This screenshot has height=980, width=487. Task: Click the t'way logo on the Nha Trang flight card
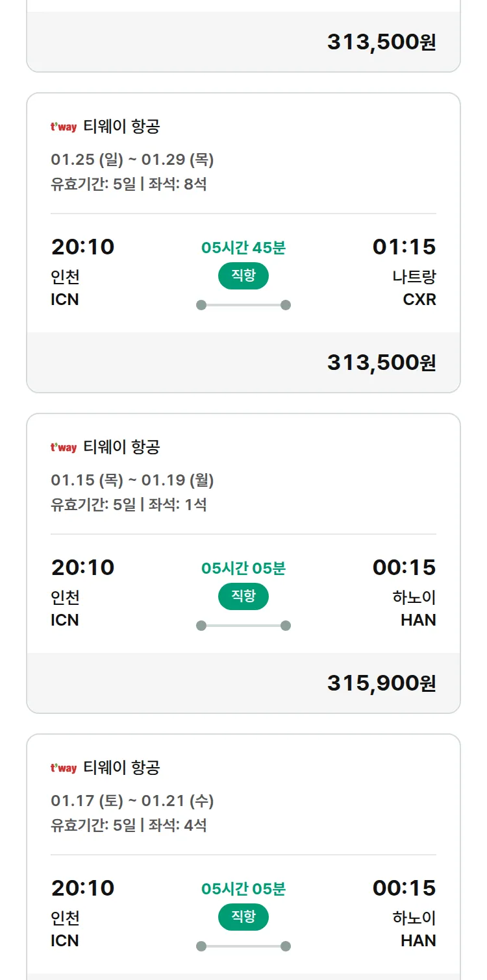64,127
